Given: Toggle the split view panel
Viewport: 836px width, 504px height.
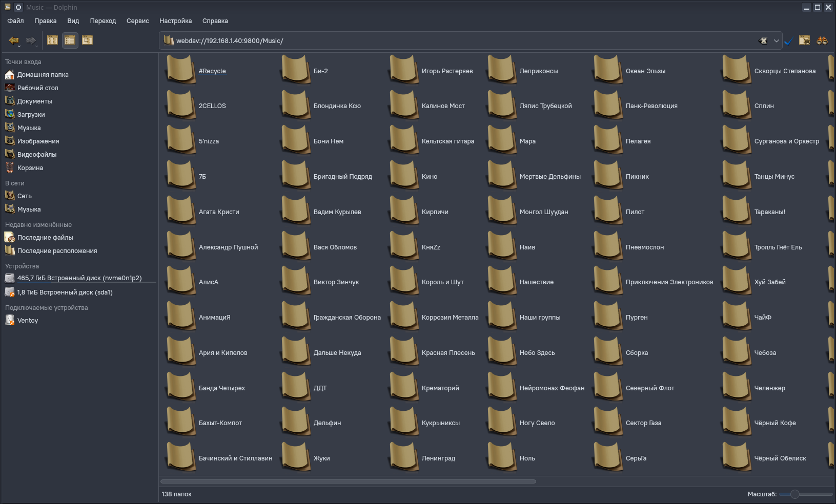Looking at the screenshot, I should [804, 40].
